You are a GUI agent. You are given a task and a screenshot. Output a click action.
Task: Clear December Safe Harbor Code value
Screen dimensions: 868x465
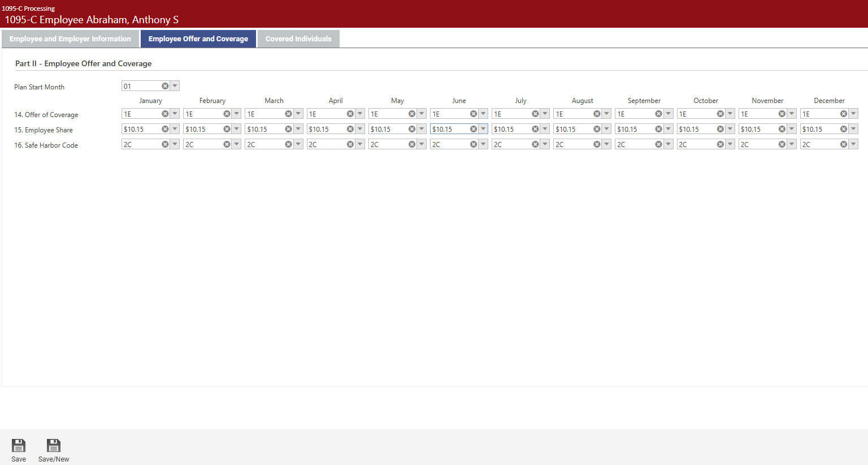point(843,144)
